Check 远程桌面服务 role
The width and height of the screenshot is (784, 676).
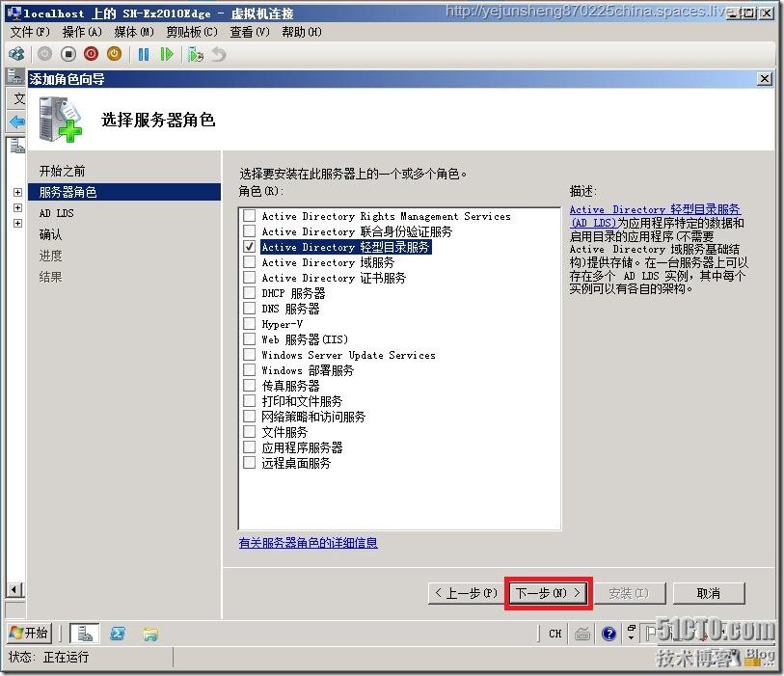249,463
